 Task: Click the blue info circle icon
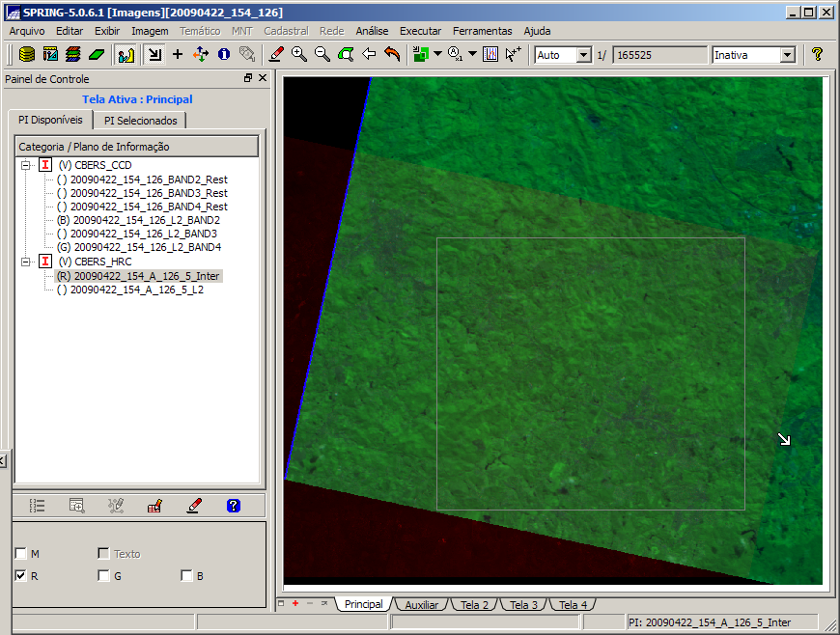[224, 55]
